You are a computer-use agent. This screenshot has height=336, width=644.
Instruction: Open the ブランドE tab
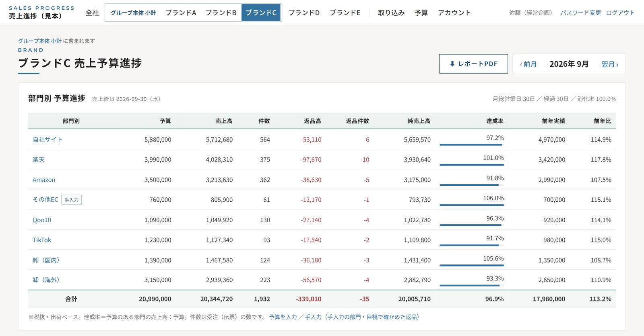345,13
